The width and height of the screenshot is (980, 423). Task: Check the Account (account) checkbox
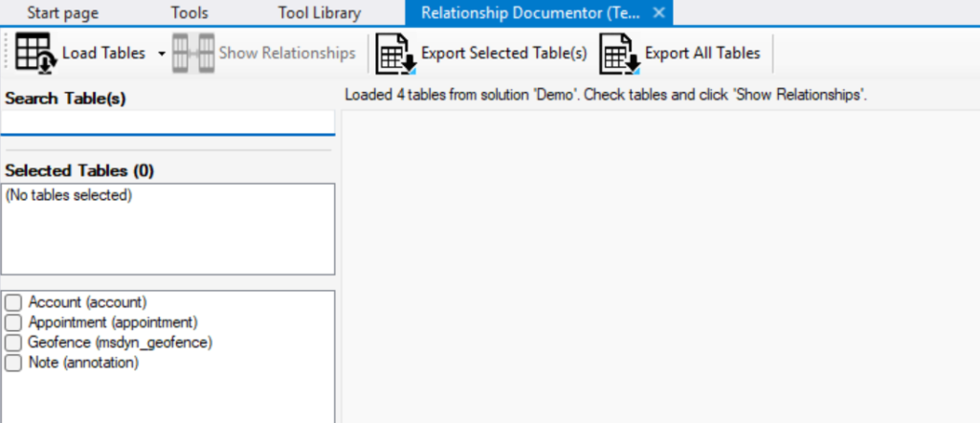[13, 302]
